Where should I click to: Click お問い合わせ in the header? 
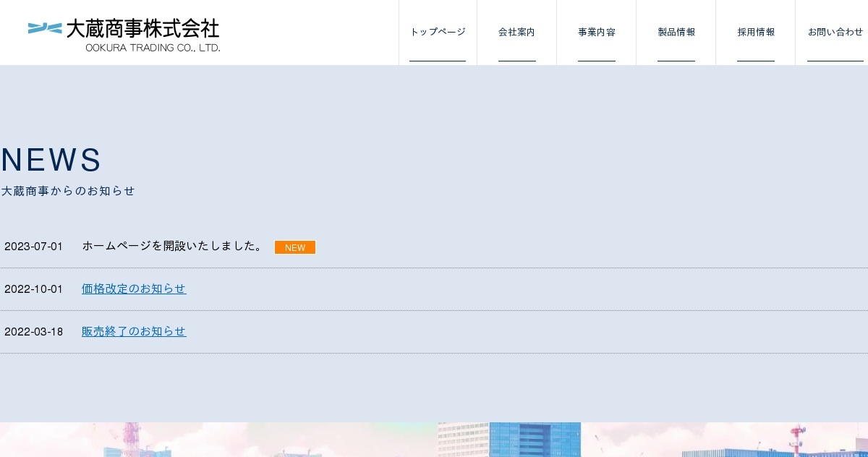(835, 32)
